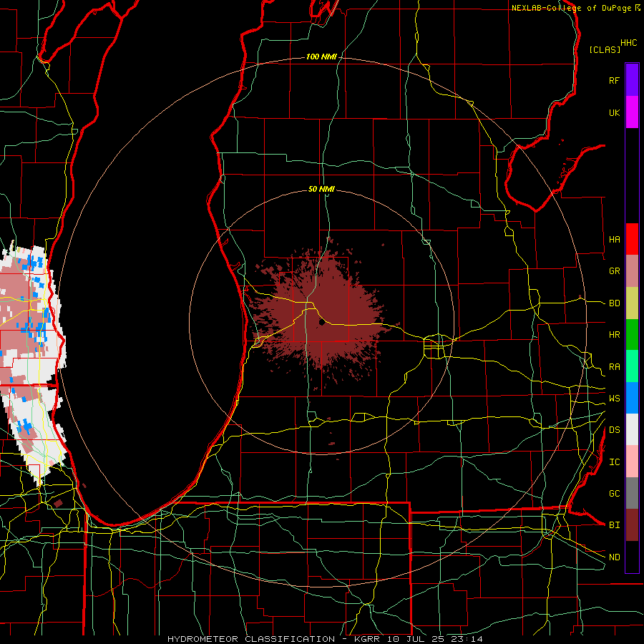Click the WS legend label
Image resolution: width=644 pixels, height=644 pixels.
point(615,398)
